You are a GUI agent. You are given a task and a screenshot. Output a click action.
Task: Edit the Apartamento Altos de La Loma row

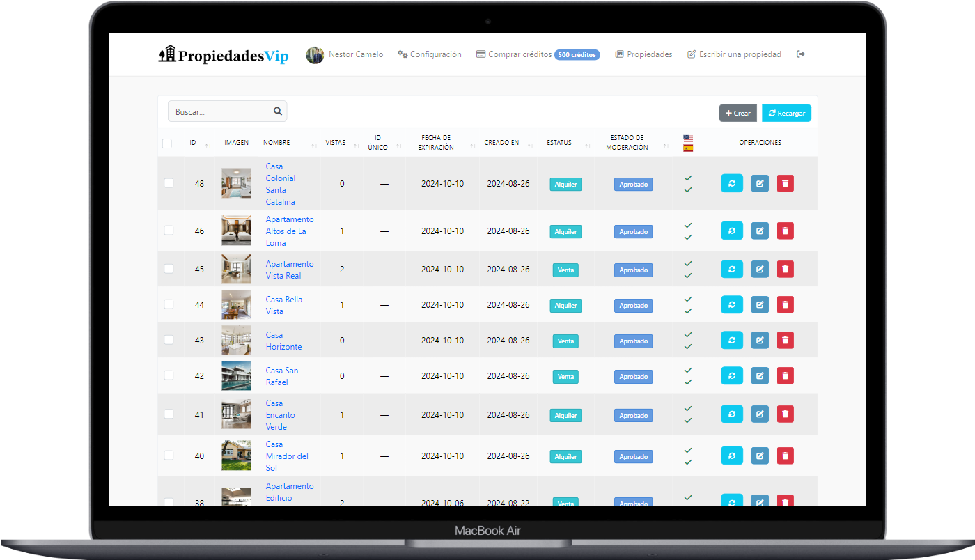760,231
